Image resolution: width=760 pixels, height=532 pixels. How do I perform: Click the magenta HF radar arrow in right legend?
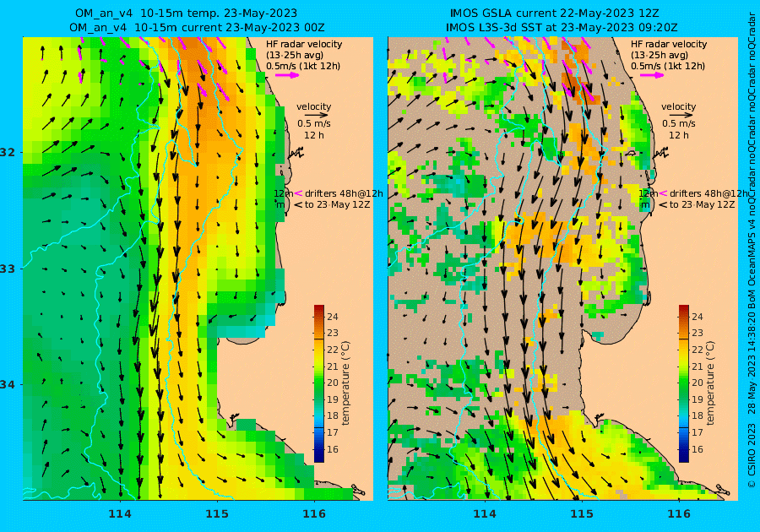coord(652,75)
